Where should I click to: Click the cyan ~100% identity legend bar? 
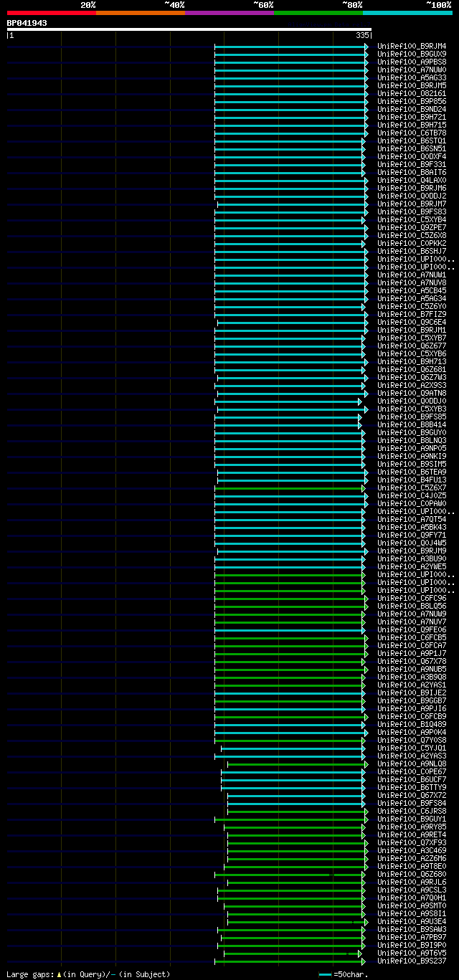point(407,13)
